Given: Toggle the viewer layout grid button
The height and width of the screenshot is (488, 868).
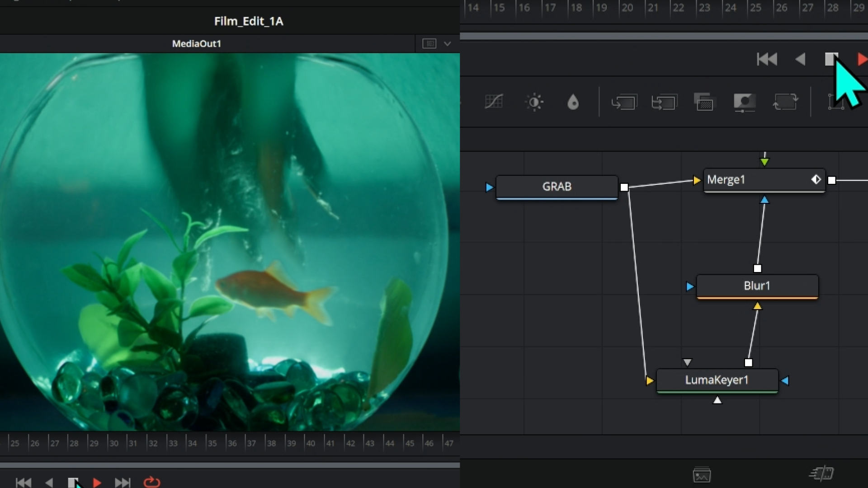Looking at the screenshot, I should coord(429,44).
